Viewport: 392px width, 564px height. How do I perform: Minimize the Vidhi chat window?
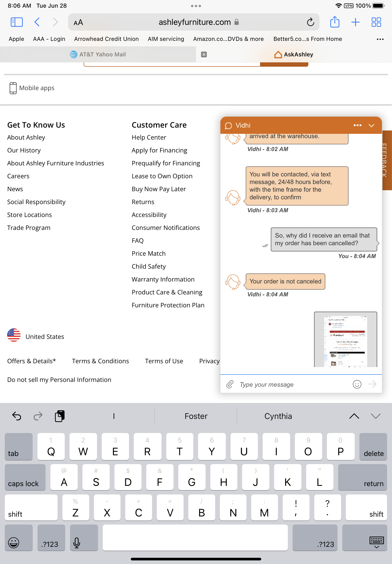point(371,125)
